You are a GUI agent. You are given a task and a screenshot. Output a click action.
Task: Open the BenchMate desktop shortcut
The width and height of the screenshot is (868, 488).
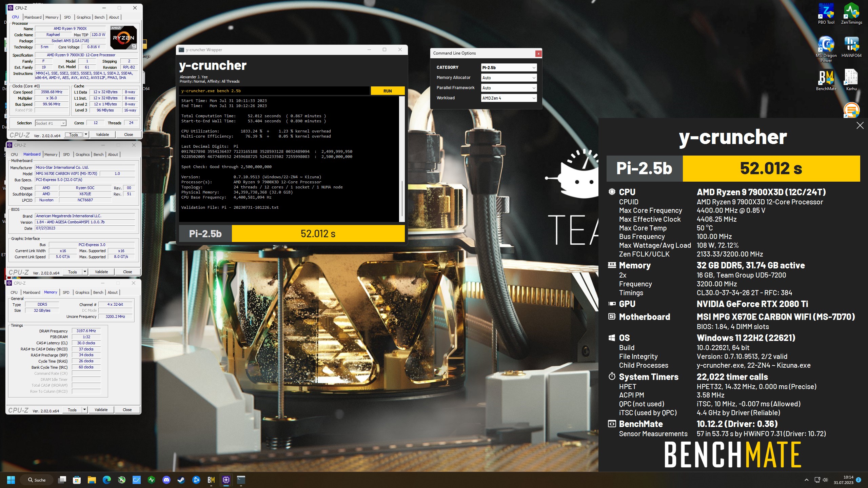pyautogui.click(x=826, y=80)
